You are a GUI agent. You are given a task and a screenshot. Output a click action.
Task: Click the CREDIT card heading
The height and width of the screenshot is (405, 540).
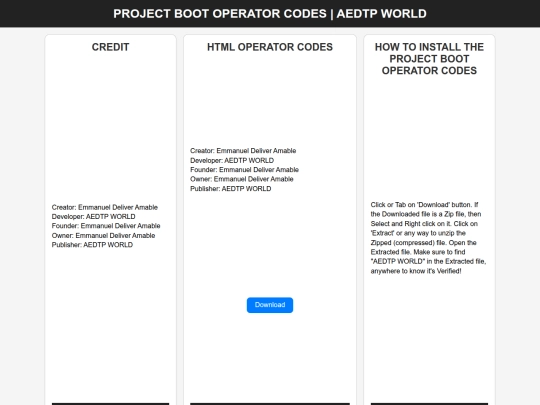(110, 47)
